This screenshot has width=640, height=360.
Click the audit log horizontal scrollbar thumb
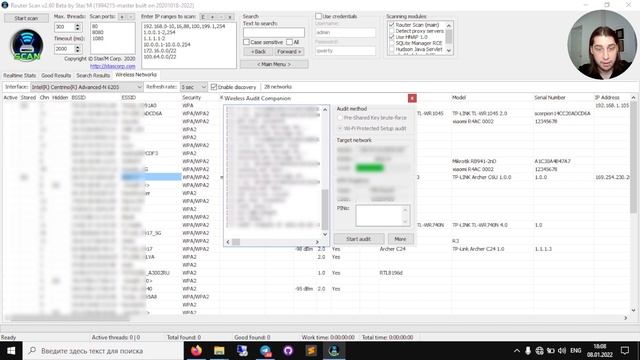tap(236, 242)
